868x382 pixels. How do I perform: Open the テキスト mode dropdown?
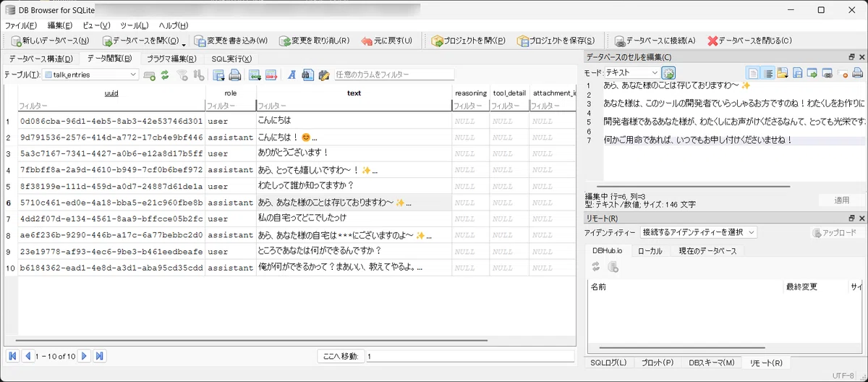631,73
